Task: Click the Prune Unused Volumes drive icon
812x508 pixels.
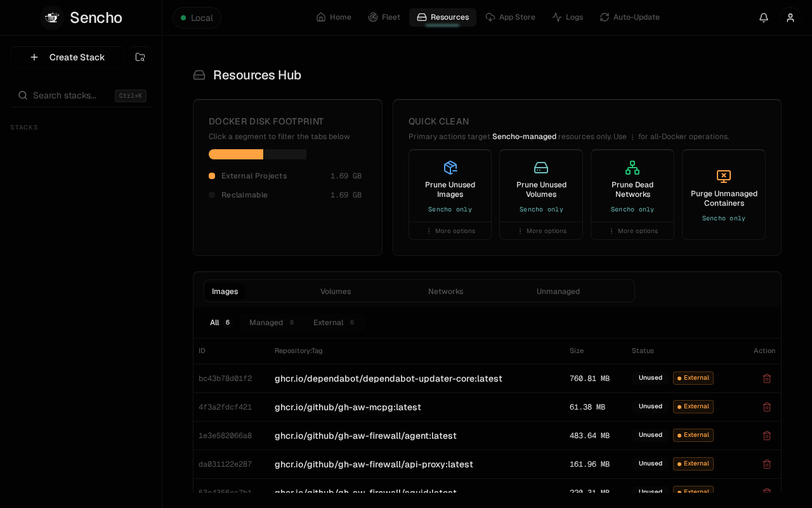Action: [x=541, y=168]
